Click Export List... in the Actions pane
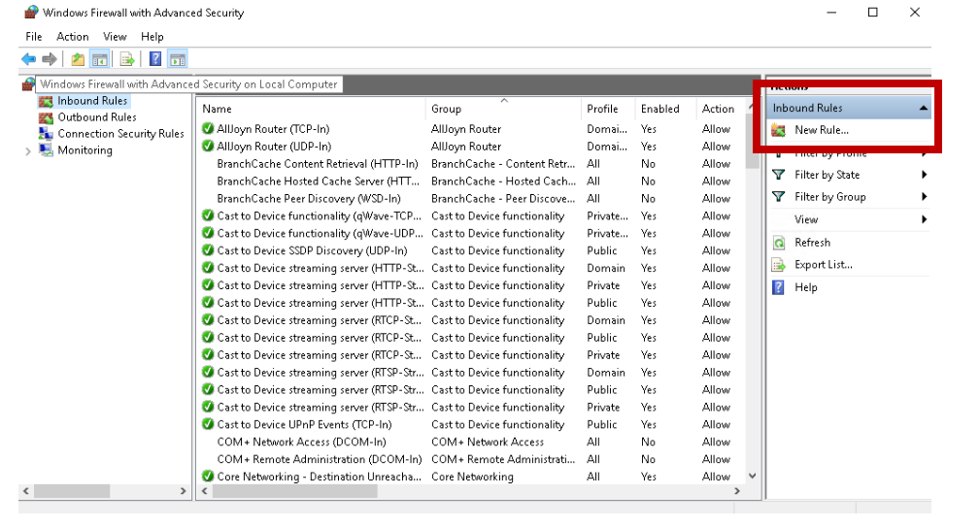Screen dimensions: 980x528 [x=823, y=265]
